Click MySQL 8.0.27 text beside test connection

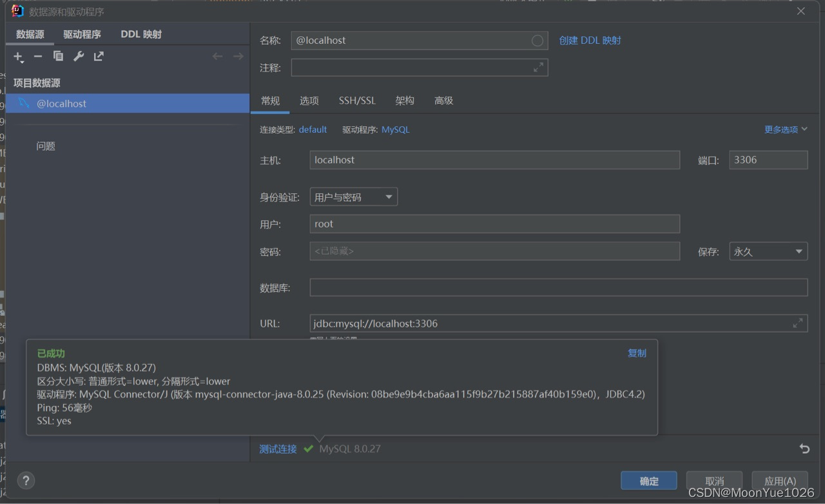tap(350, 449)
